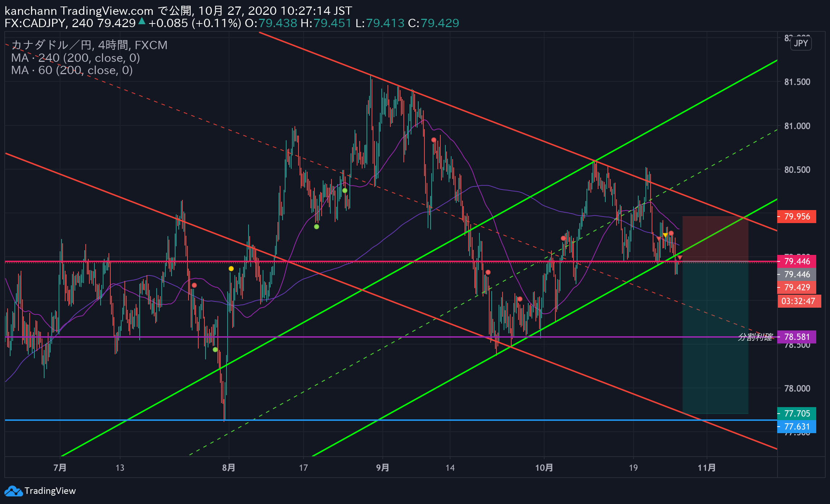Click the yellow triangle marker near latest candles
Viewport: 830px width, 504px height.
[665, 235]
